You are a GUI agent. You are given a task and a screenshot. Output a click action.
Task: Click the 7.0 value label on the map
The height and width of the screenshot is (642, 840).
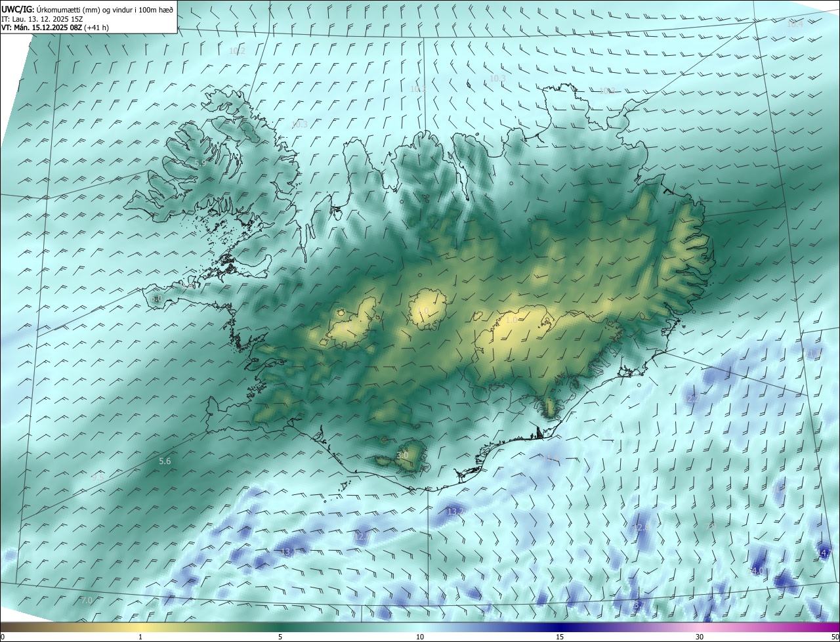point(87,600)
